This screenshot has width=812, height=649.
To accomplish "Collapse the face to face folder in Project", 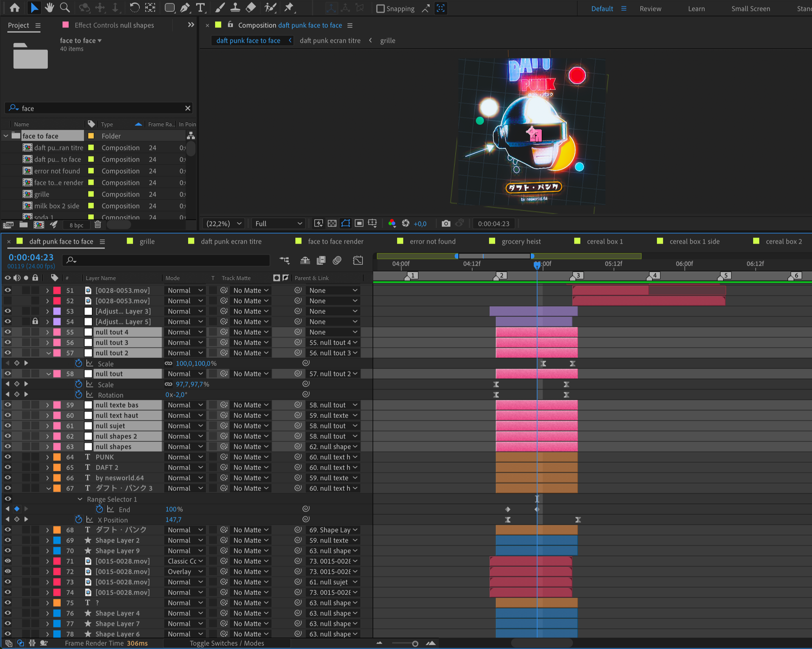I will pyautogui.click(x=6, y=136).
